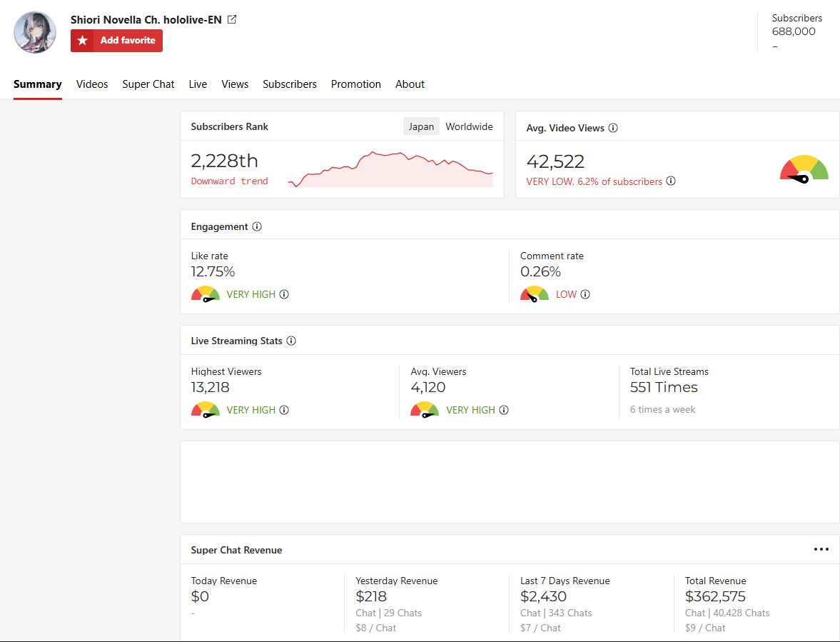Image resolution: width=840 pixels, height=642 pixels.
Task: Click info icon beside VERY LOW 6.2% text
Action: click(x=671, y=181)
